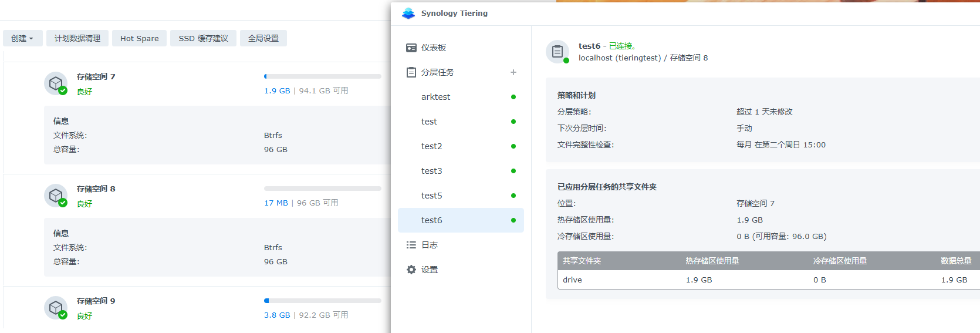Click the log (日志) list icon
Screen dimensions: 980x333
click(x=411, y=245)
